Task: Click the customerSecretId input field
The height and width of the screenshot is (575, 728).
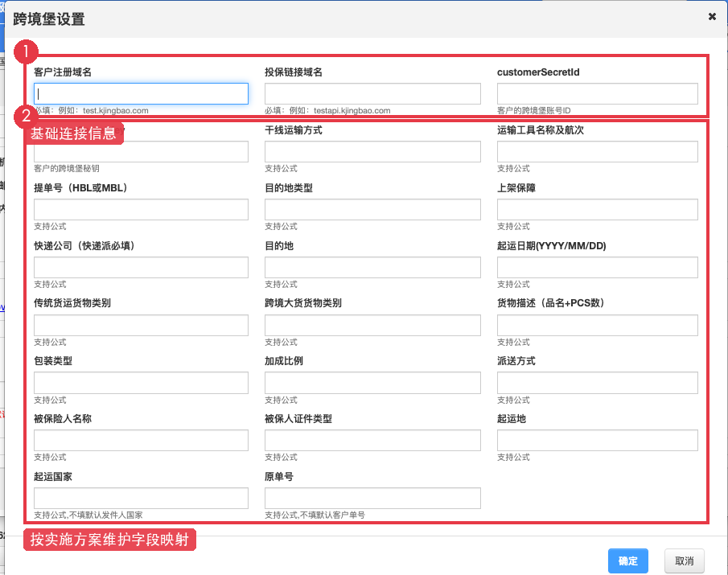Action: coord(597,94)
